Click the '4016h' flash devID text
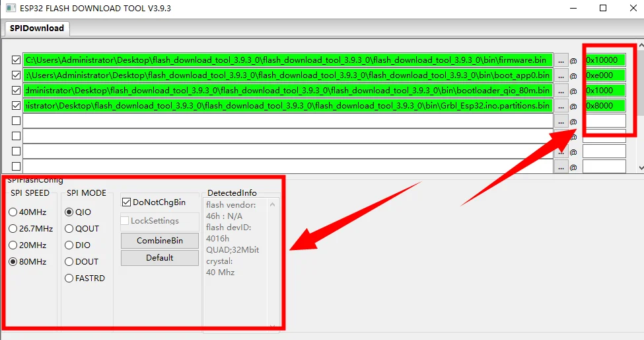Screen dimensions: 644x340 [218, 238]
